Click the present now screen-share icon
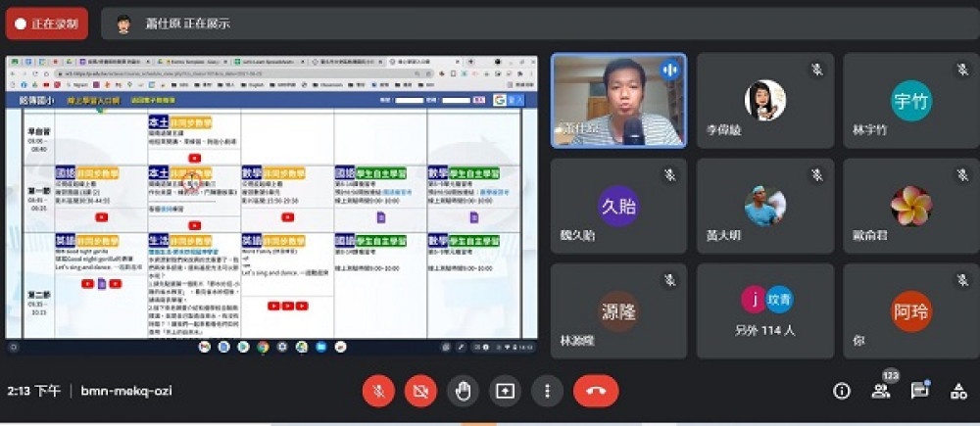Screen dimensions: 980x426 pos(505,391)
